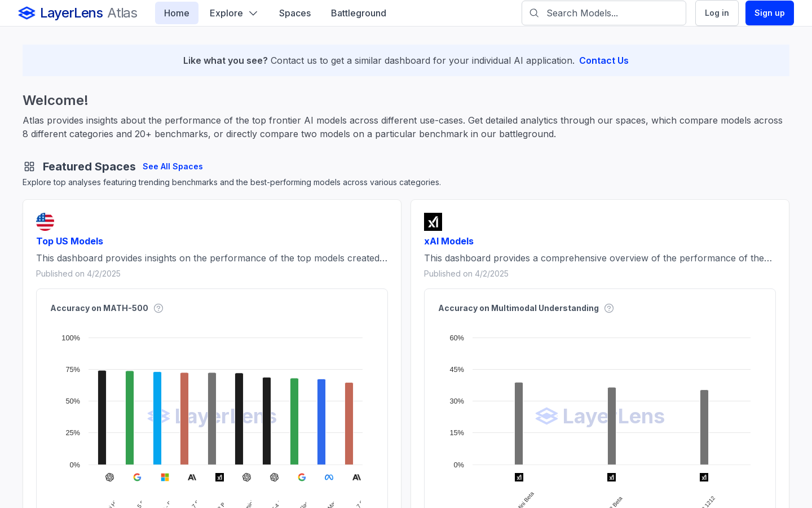Select the tallest bar in Multimodal Understanding chart

tap(519, 423)
